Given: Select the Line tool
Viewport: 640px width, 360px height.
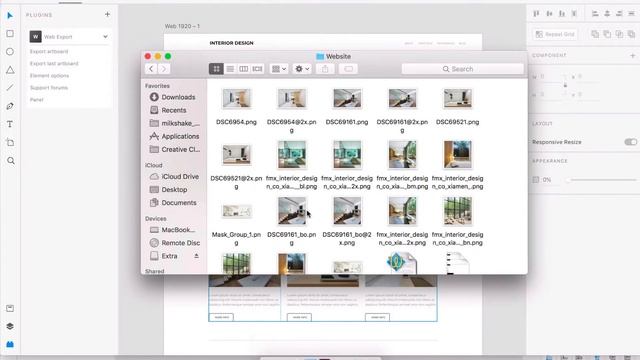Looking at the screenshot, I should (10, 88).
